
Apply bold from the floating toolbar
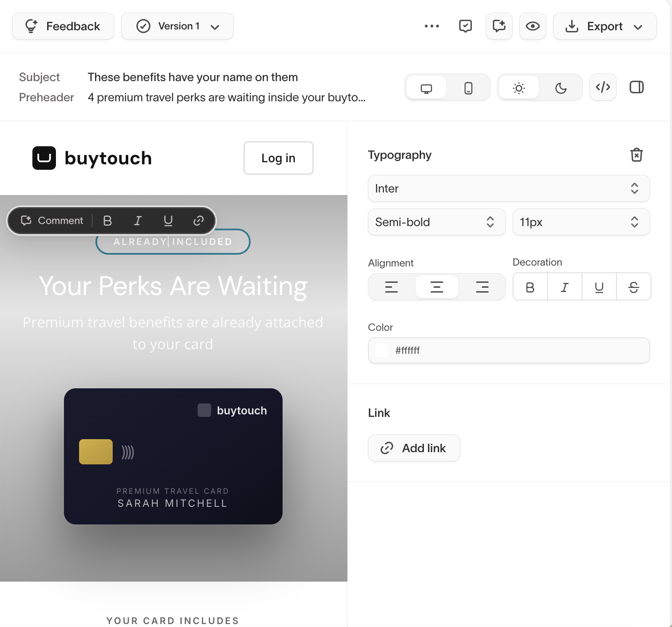coord(108,221)
